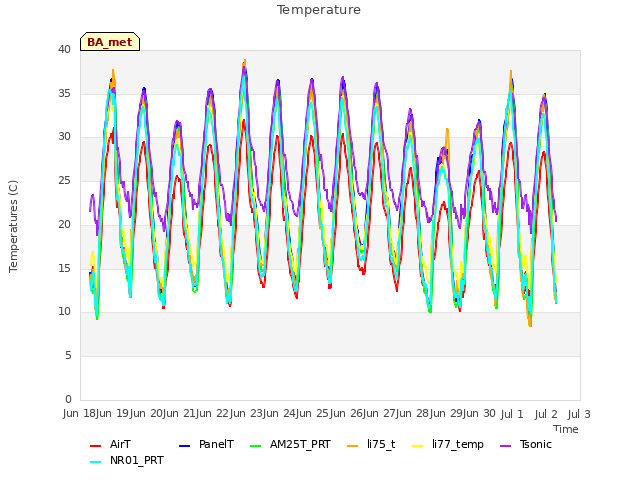
Task: Click the Jun 19 x-axis label
Action: pos(113,414)
